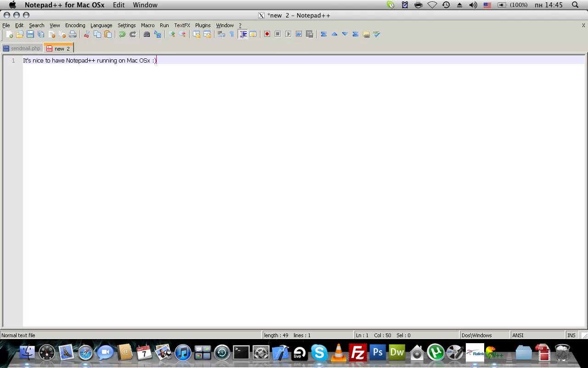588x368 pixels.
Task: Open Find with the binoculars icon
Action: point(147,34)
